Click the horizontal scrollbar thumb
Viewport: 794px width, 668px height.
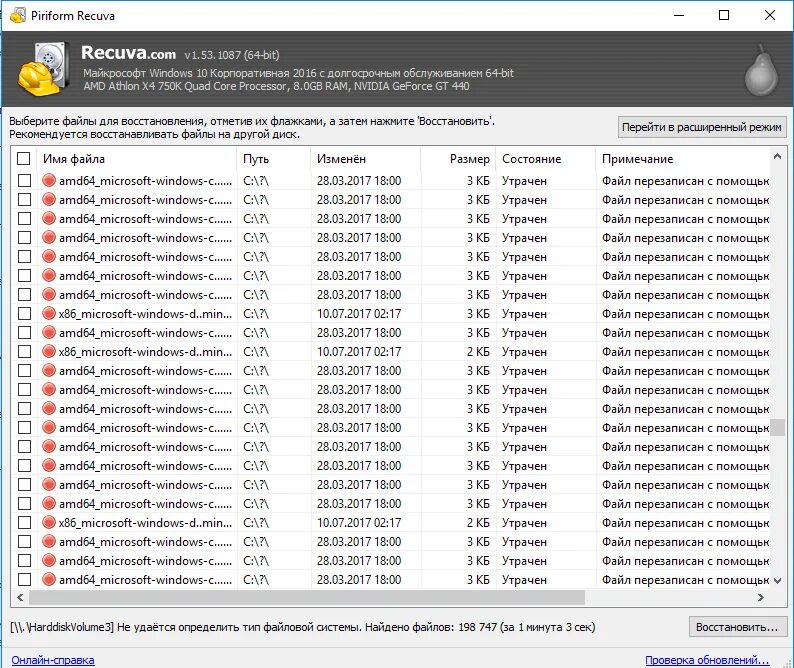tap(307, 598)
